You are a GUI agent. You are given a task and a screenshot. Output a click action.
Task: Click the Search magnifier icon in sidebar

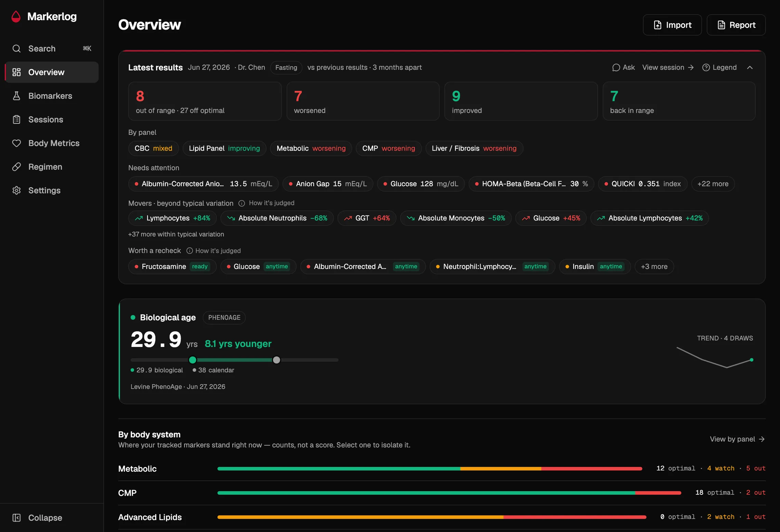pyautogui.click(x=16, y=49)
